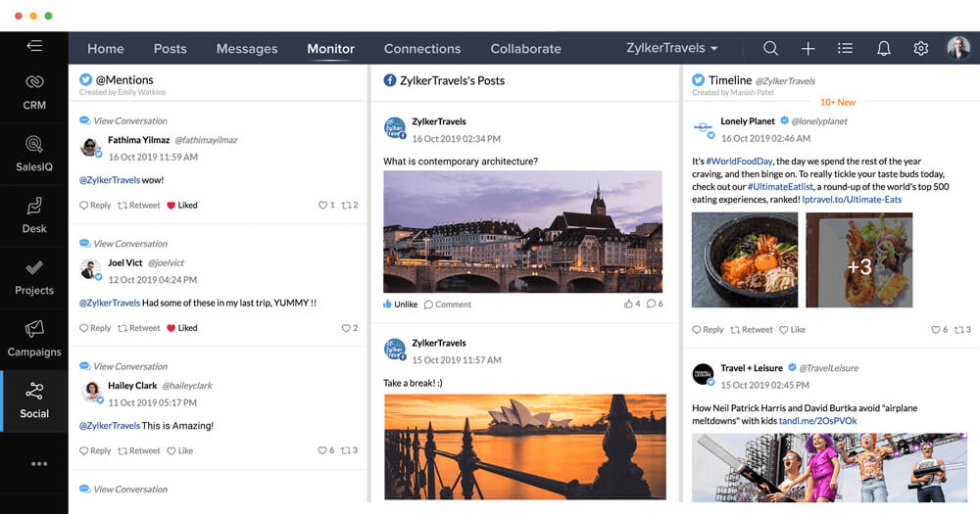
Task: Click Unlike on the contemporary architecture post
Action: pyautogui.click(x=400, y=304)
